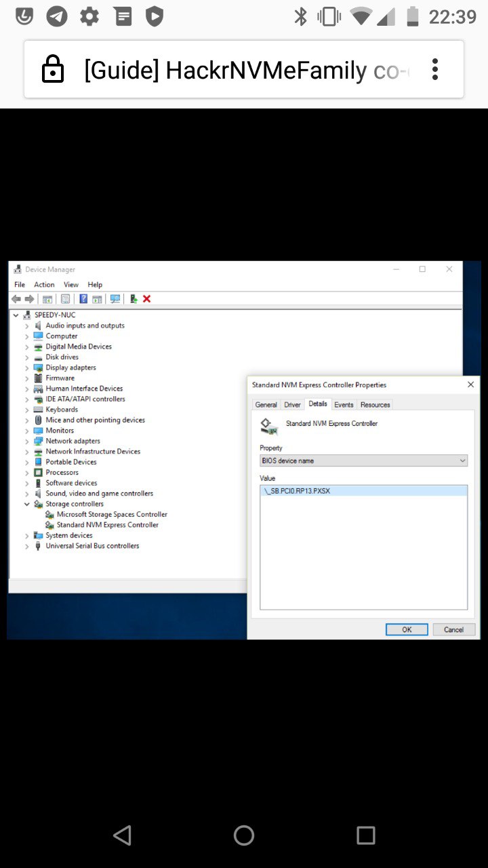Click the Mice and other pointing devices icon
Image resolution: width=488 pixels, height=868 pixels.
point(39,420)
